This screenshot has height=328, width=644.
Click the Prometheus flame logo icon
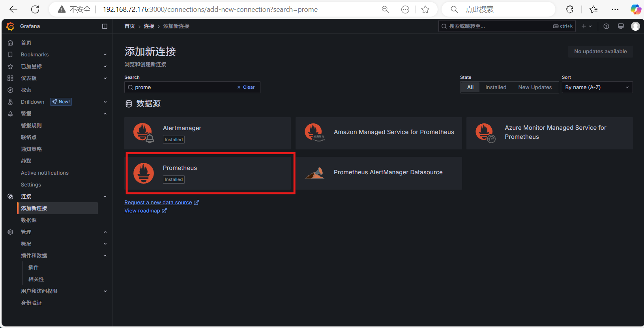(144, 173)
